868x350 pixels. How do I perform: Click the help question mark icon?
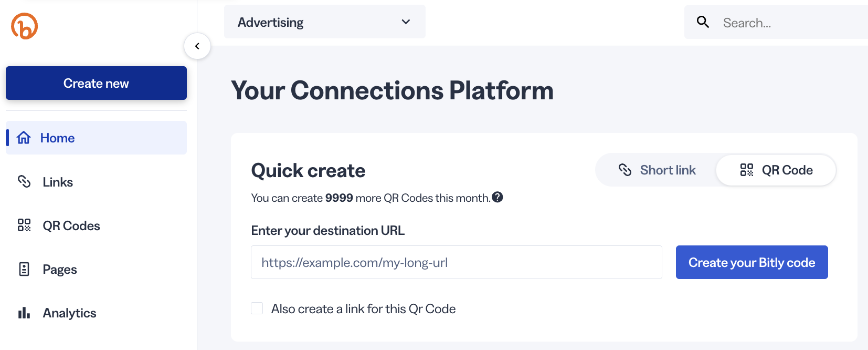[x=497, y=197]
